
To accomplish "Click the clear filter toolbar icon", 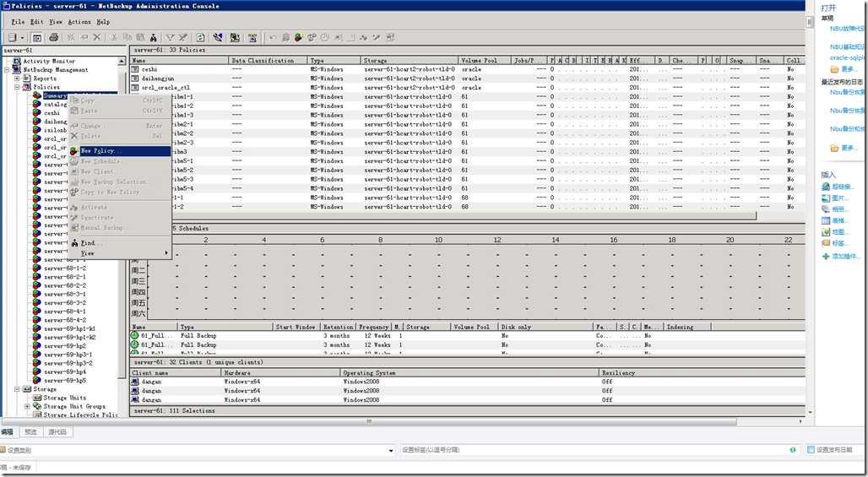I will (182, 38).
